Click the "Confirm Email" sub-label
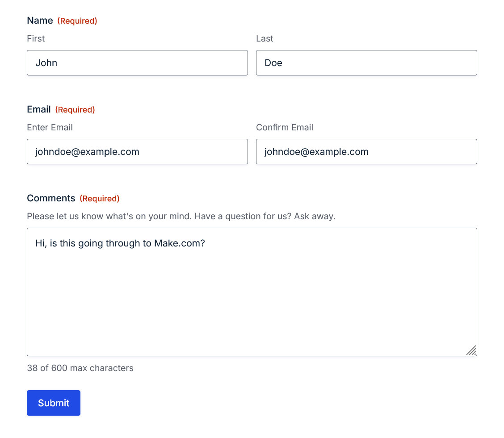The image size is (504, 438). coord(285,128)
